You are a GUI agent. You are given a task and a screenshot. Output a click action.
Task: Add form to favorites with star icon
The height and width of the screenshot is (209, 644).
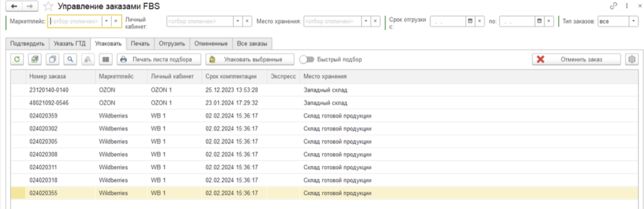tap(47, 7)
